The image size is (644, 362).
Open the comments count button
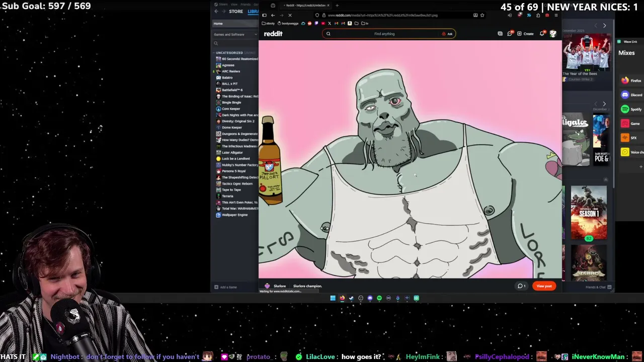point(521,286)
